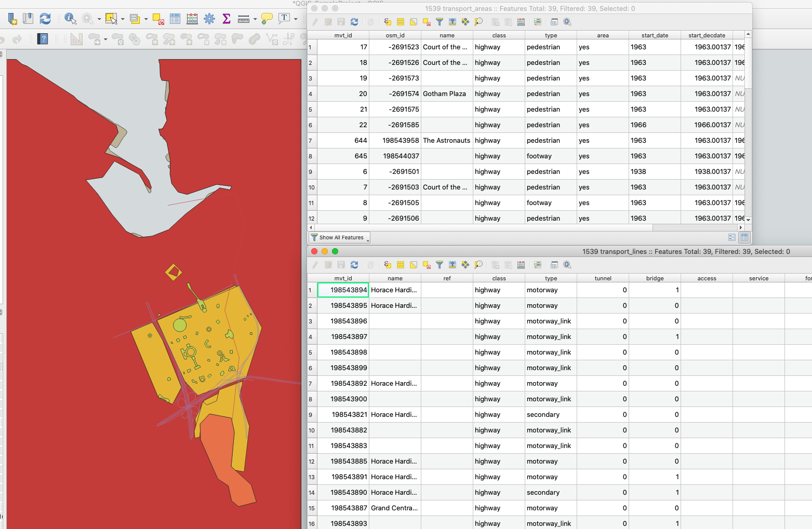The width and height of the screenshot is (812, 529).
Task: Zoom map to selected rows in transport_lines table
Action: click(478, 265)
